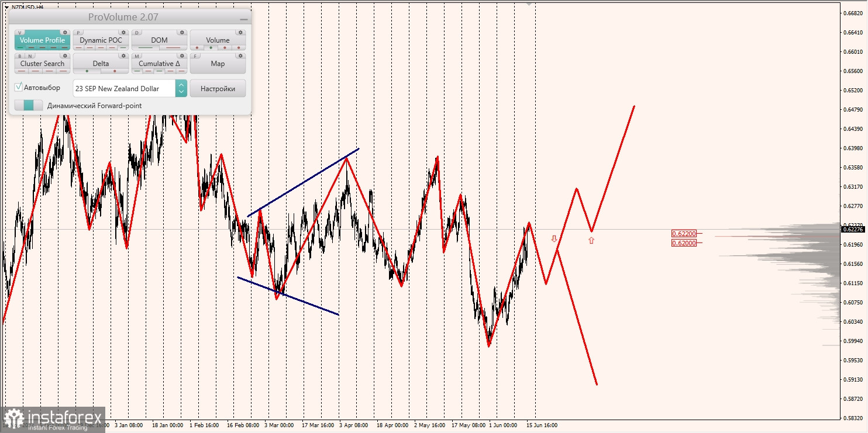Open Dynamic POC gear settings
The height and width of the screenshot is (433, 868).
[x=123, y=33]
